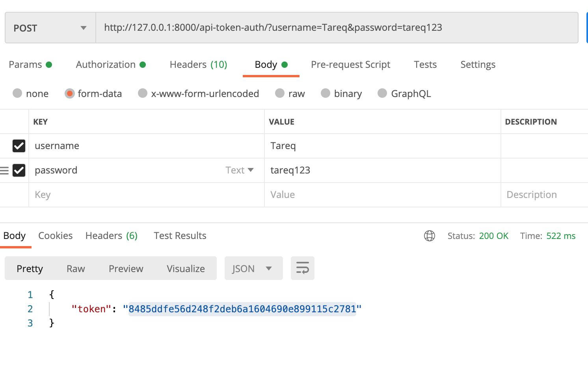Select the Pretty response view
Screen dimensions: 588x388
tap(30, 269)
